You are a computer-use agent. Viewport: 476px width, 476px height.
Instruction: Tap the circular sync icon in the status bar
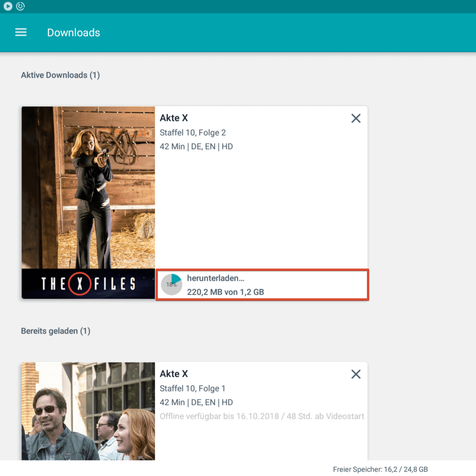pos(20,6)
